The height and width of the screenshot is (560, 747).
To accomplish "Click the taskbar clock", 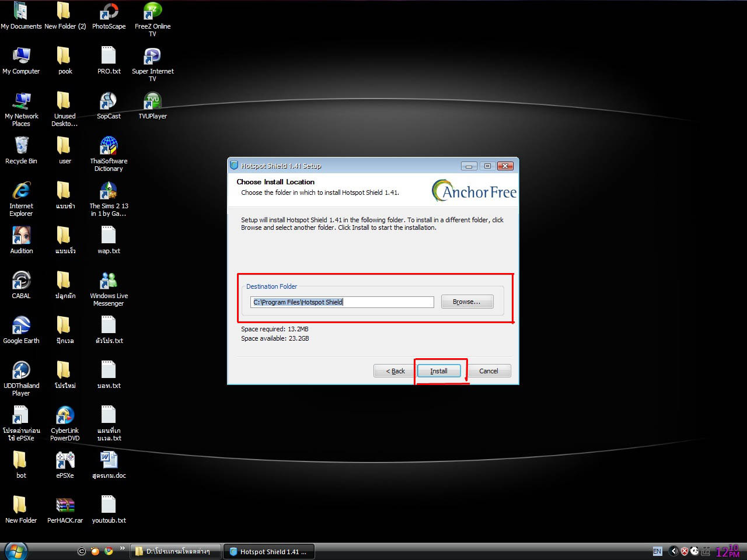I will (728, 551).
